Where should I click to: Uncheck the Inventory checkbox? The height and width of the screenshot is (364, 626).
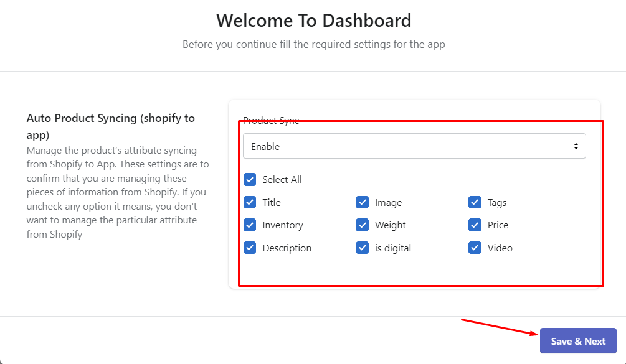pyautogui.click(x=250, y=225)
